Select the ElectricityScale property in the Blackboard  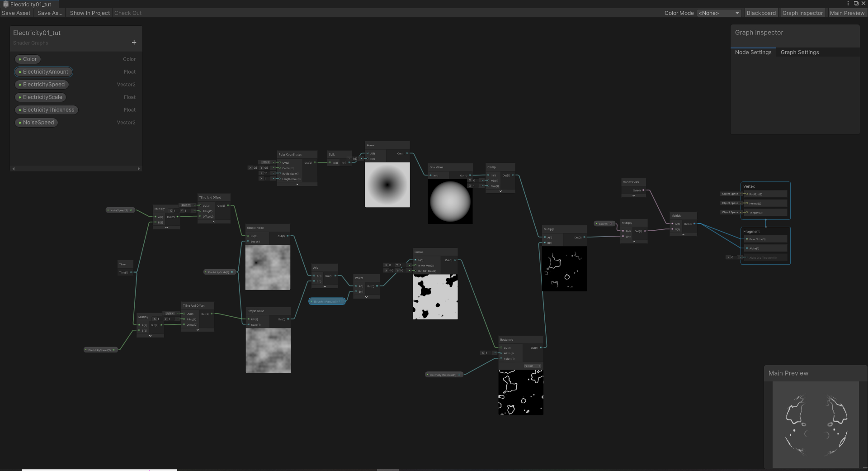point(41,97)
